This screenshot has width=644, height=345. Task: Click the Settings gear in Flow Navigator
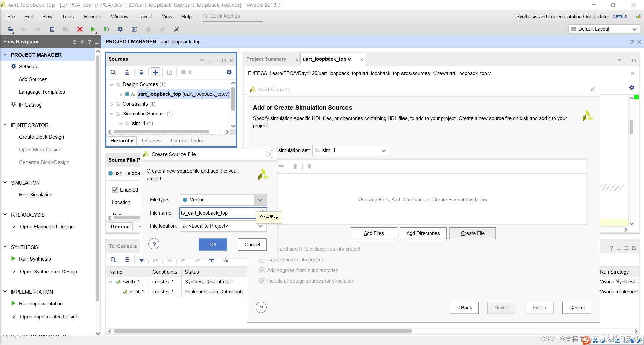(13, 66)
